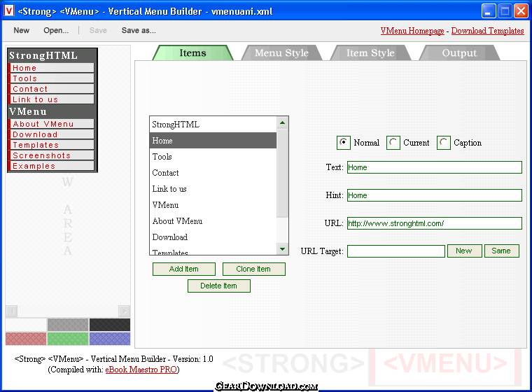Click Templates in the preview menu
532x392 pixels.
coord(51,145)
